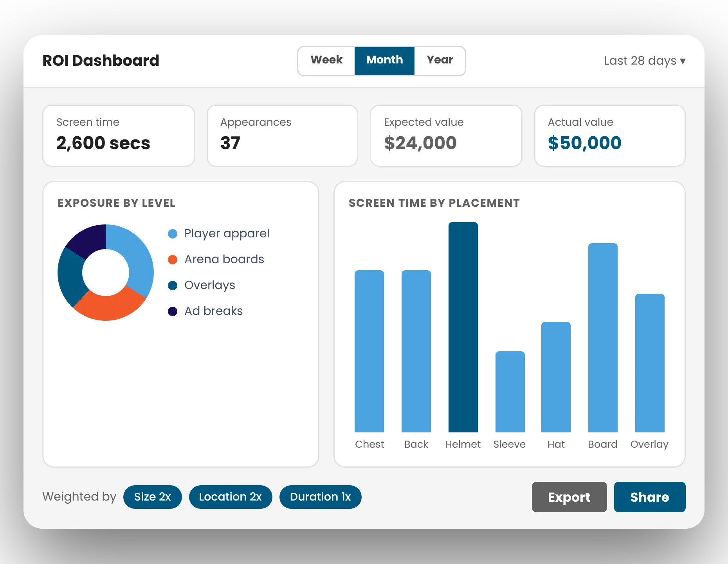Toggle the Size 2x weight chip

coord(153,497)
